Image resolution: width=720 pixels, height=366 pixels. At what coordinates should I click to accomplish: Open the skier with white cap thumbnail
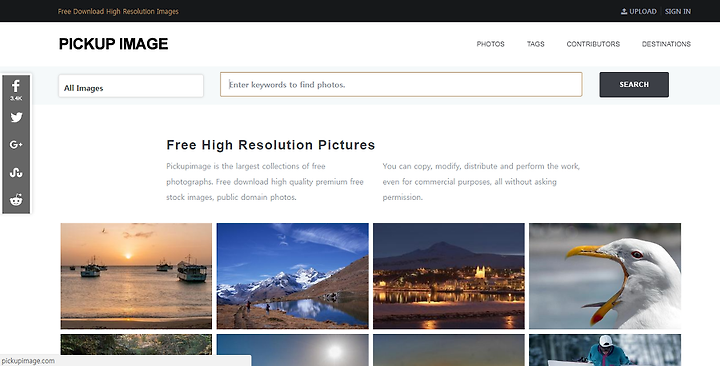[605, 350]
